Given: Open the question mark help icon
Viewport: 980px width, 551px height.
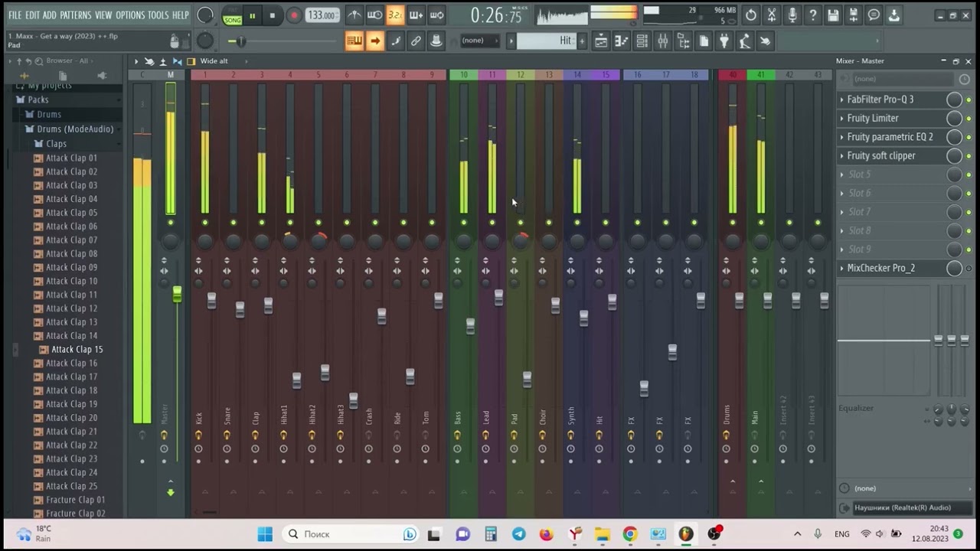Looking at the screenshot, I should tap(813, 15).
